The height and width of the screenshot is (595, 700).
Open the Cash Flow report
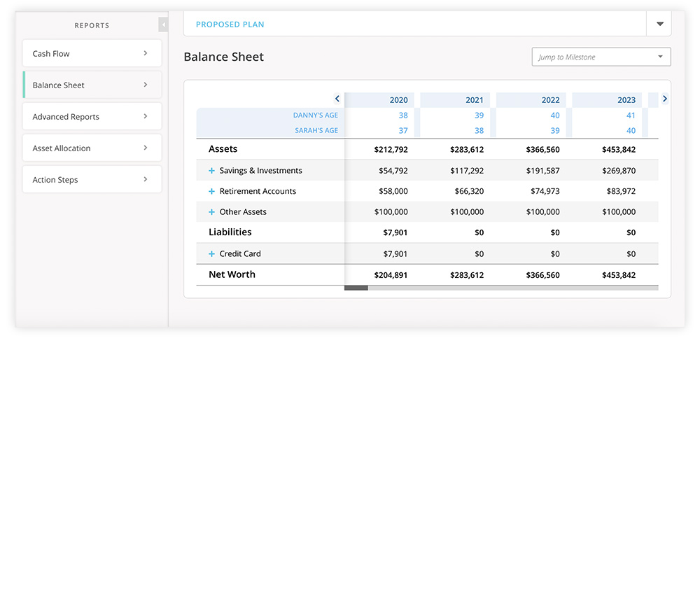pyautogui.click(x=92, y=54)
